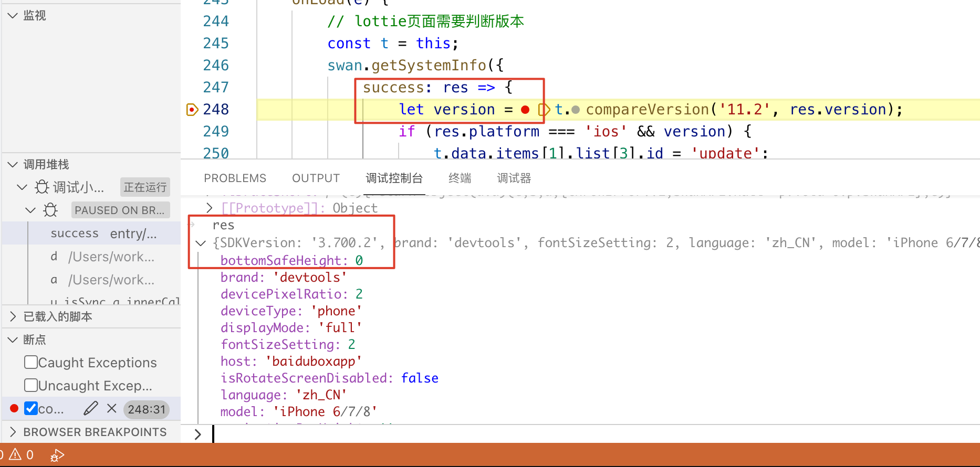Image resolution: width=980 pixels, height=467 pixels.
Task: Click the PAUSED ON BR... status label
Action: tap(120, 210)
